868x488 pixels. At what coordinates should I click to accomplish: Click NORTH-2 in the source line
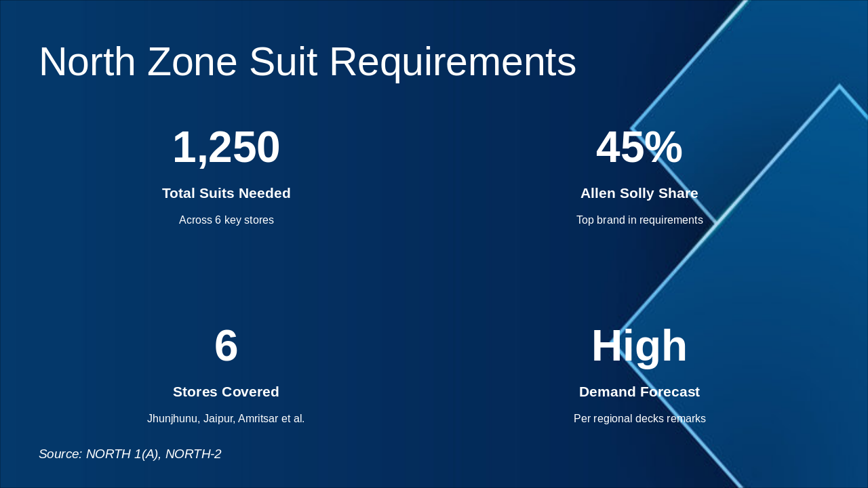pyautogui.click(x=193, y=454)
